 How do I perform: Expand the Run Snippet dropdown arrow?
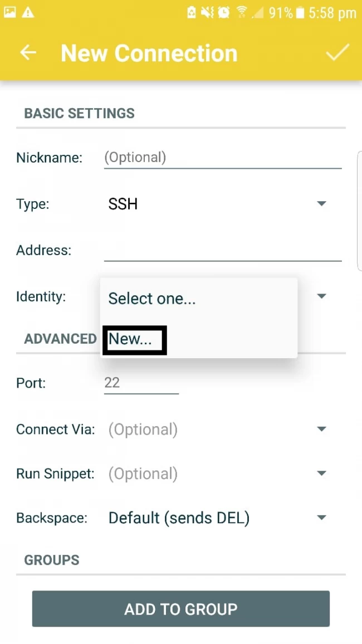(x=321, y=473)
